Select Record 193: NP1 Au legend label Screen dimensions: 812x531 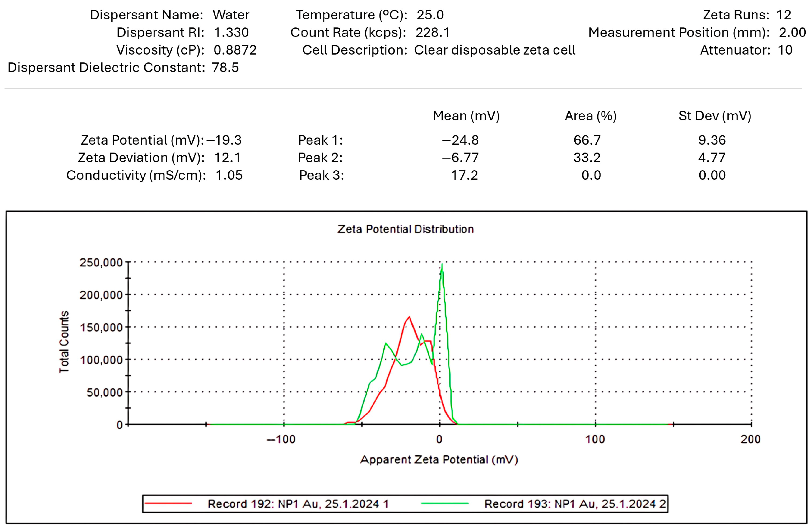[x=575, y=504]
